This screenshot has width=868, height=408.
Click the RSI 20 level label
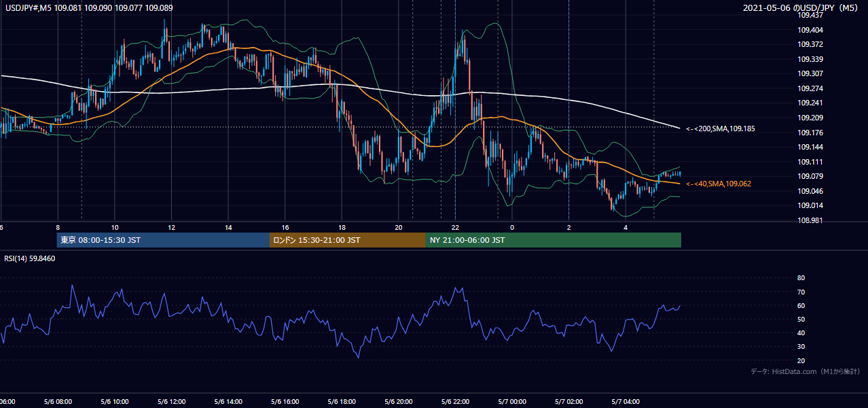pos(801,360)
